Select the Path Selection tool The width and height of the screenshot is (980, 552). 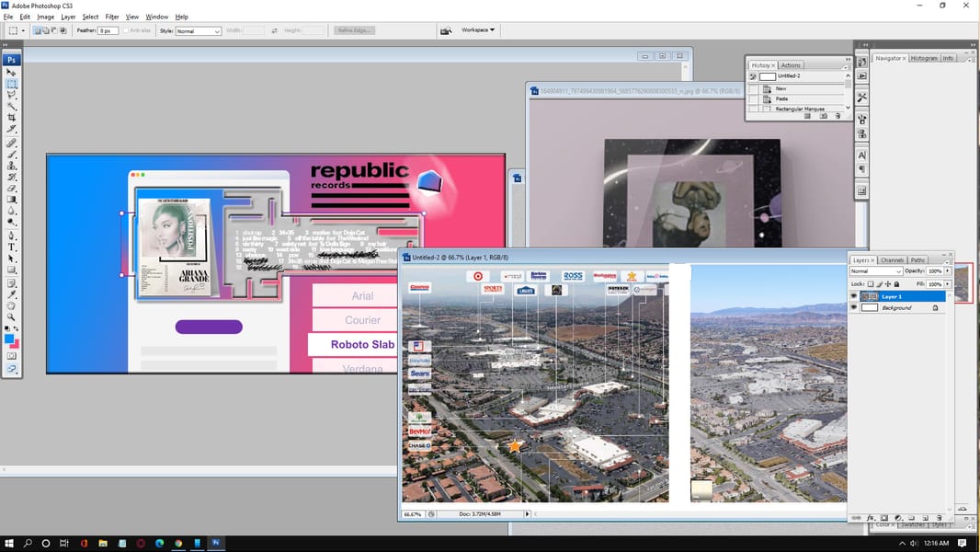click(x=11, y=259)
